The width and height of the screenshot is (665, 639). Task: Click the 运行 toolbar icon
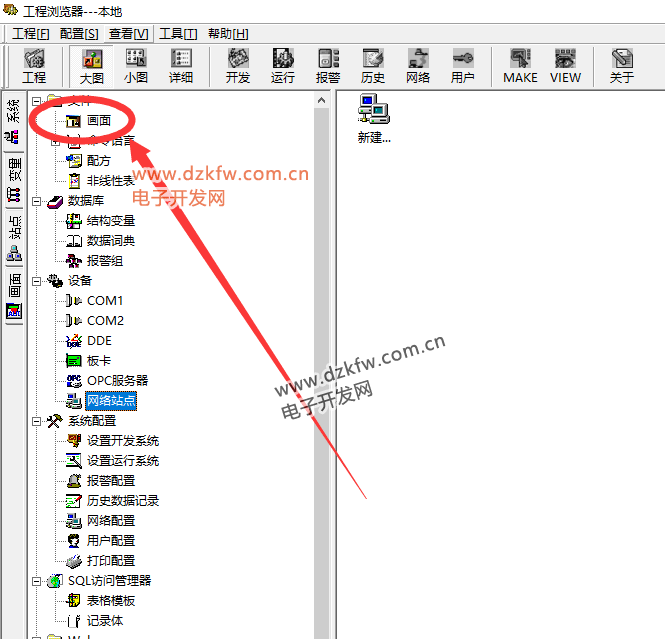coord(283,65)
